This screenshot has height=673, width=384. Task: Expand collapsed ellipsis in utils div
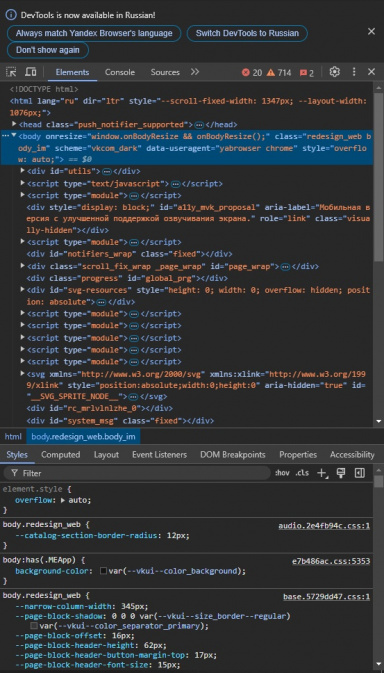click(107, 172)
